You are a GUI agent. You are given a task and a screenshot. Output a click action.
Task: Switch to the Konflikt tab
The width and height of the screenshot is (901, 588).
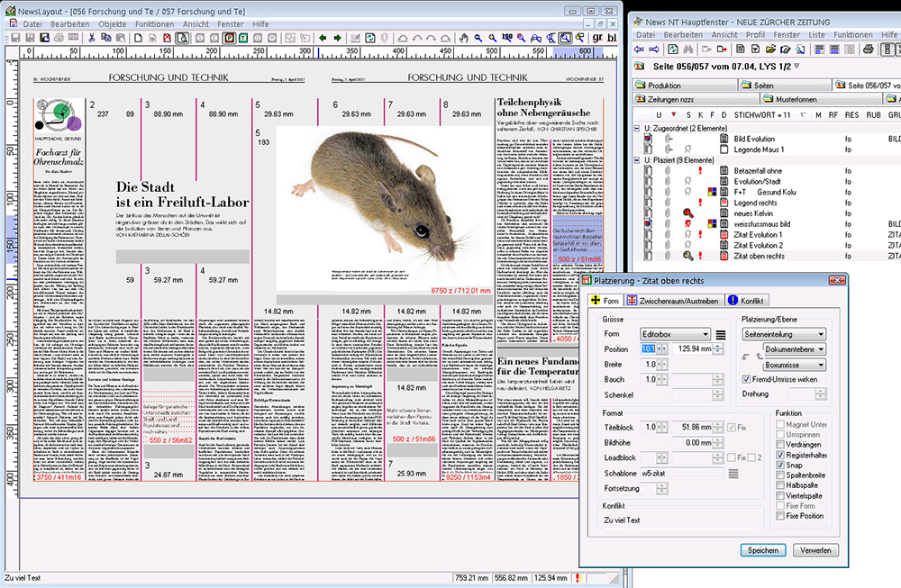click(746, 301)
